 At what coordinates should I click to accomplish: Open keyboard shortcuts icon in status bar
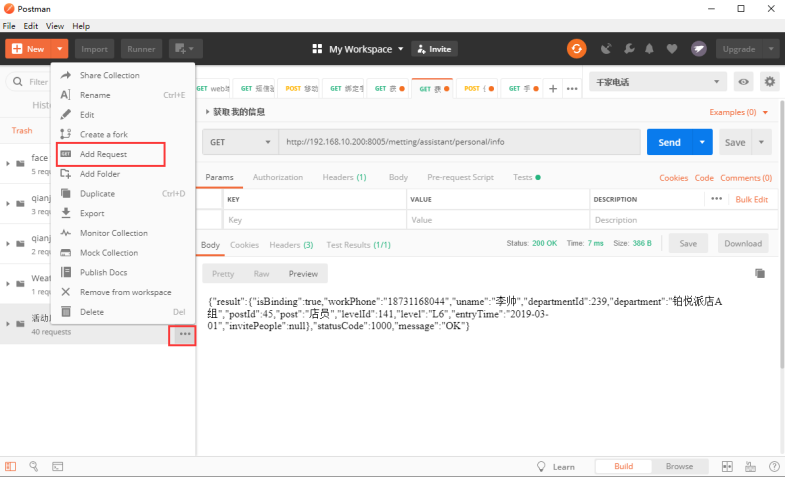750,466
